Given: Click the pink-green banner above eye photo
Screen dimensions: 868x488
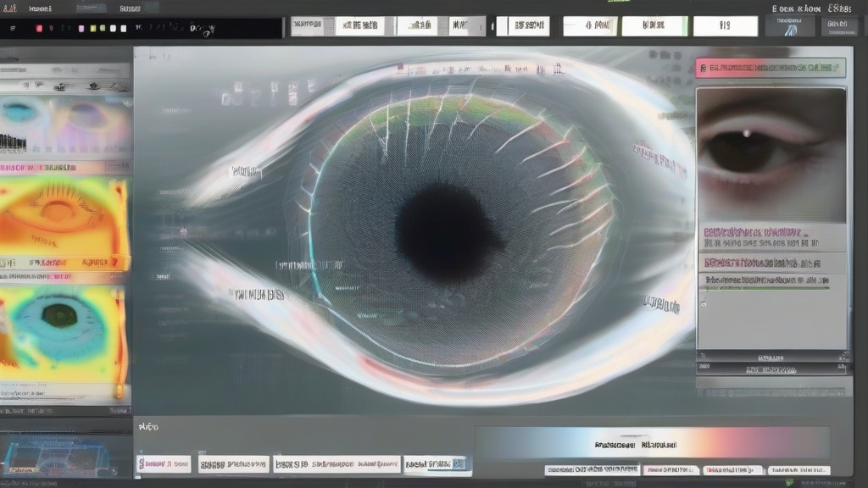Looking at the screenshot, I should tap(771, 68).
